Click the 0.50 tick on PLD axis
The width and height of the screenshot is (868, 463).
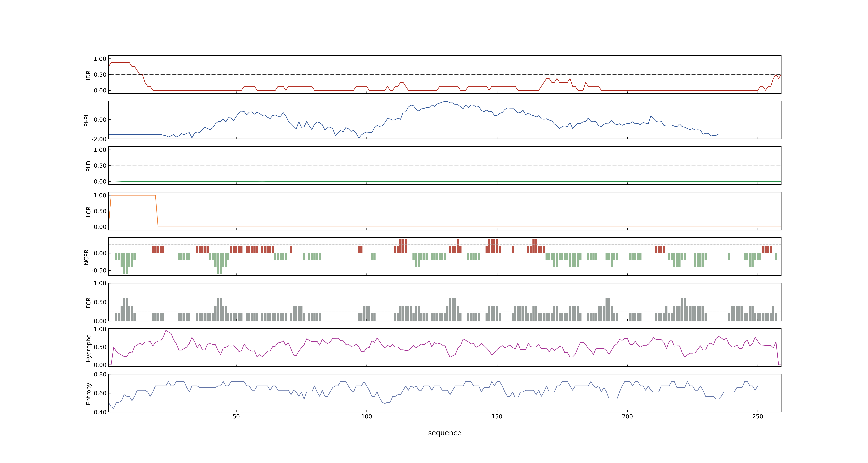tap(100, 165)
